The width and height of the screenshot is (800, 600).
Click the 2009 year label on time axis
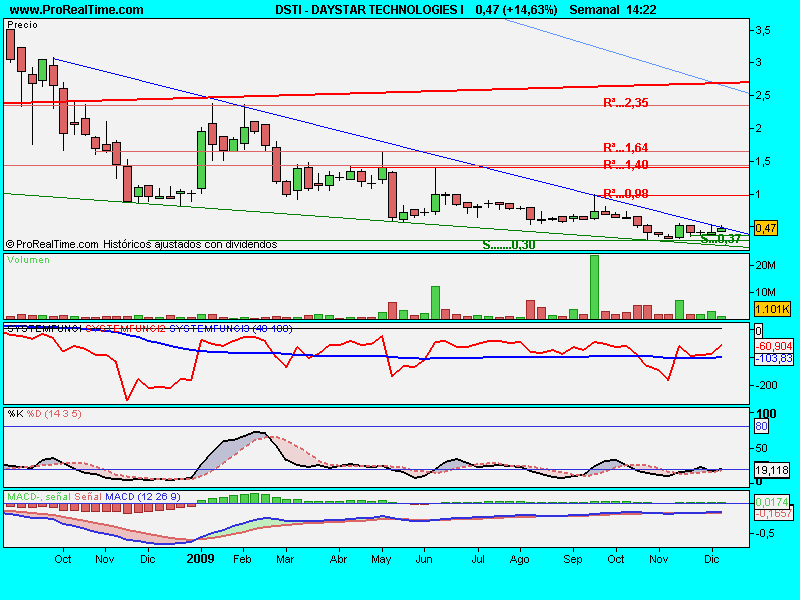click(200, 559)
